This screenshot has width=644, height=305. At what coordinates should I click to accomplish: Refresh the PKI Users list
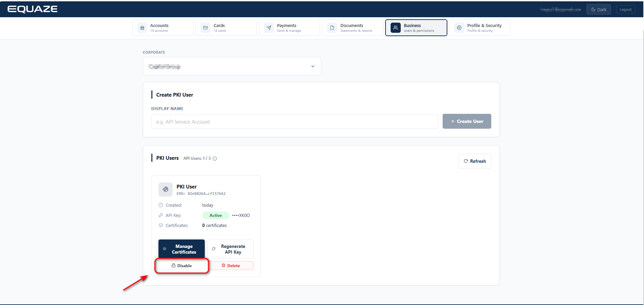point(475,161)
